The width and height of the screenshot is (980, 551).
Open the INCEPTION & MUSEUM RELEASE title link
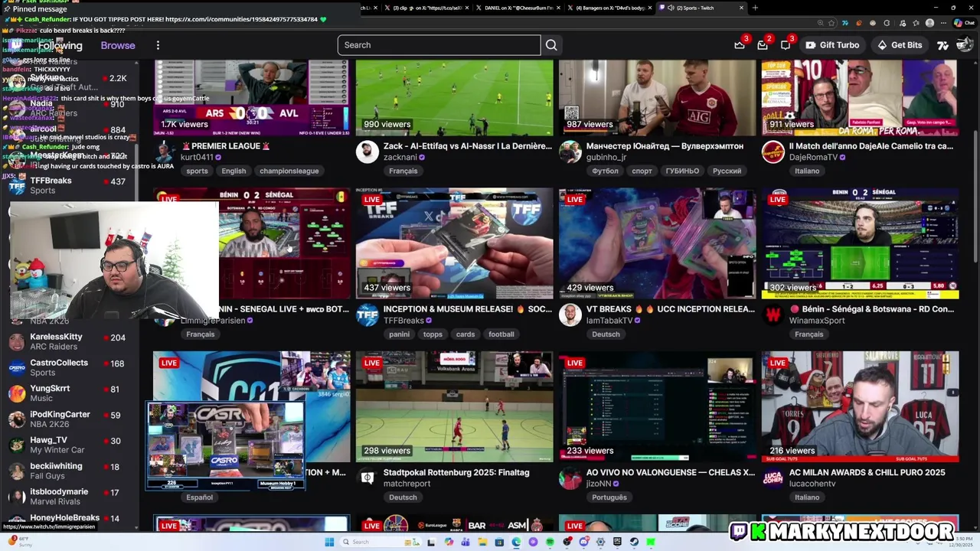coord(468,309)
